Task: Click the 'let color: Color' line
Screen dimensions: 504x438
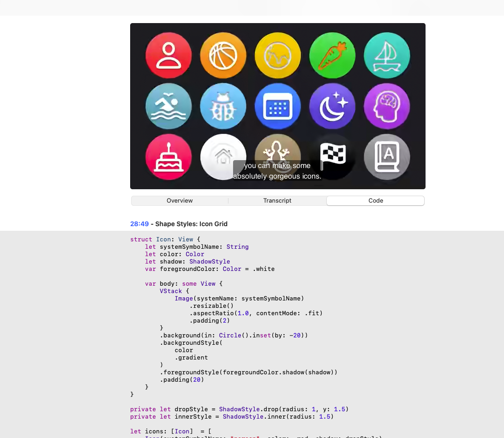Action: [174, 254]
